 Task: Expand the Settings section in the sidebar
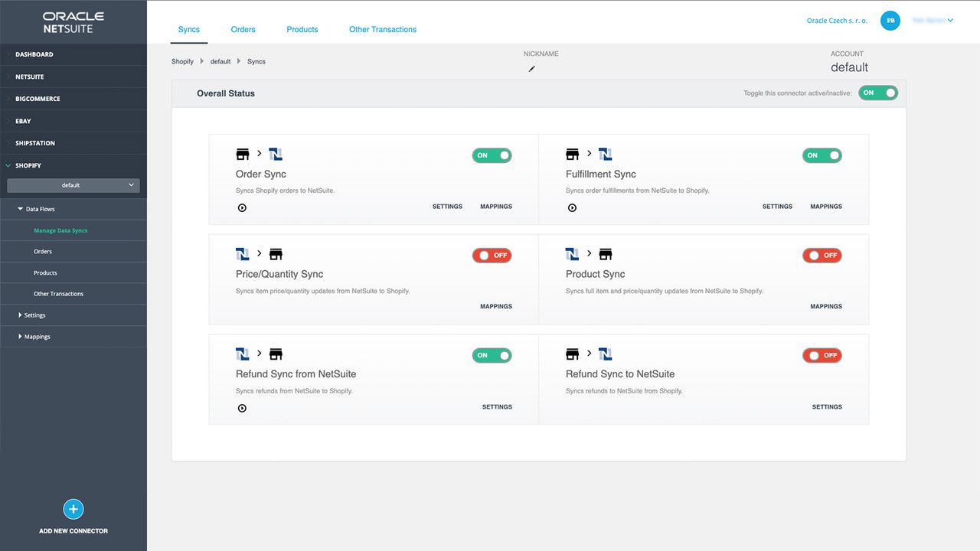click(34, 315)
